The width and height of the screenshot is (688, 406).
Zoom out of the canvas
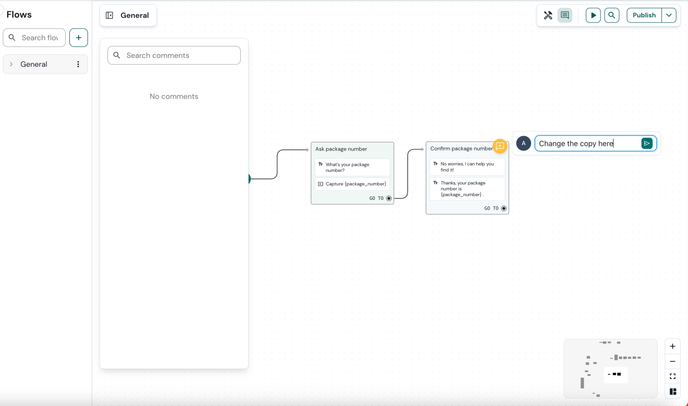[672, 361]
